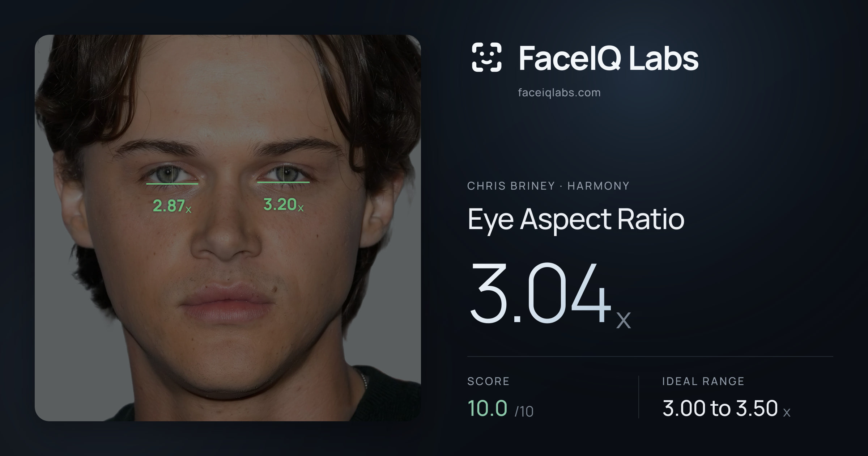This screenshot has height=456, width=868.
Task: Click the green 10.0 score value
Action: tap(487, 408)
